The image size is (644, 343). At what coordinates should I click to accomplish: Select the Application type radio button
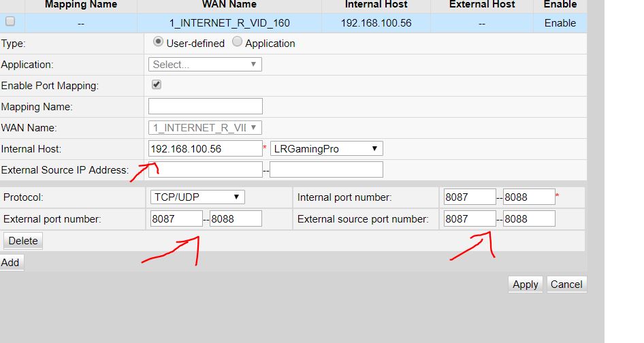[237, 42]
